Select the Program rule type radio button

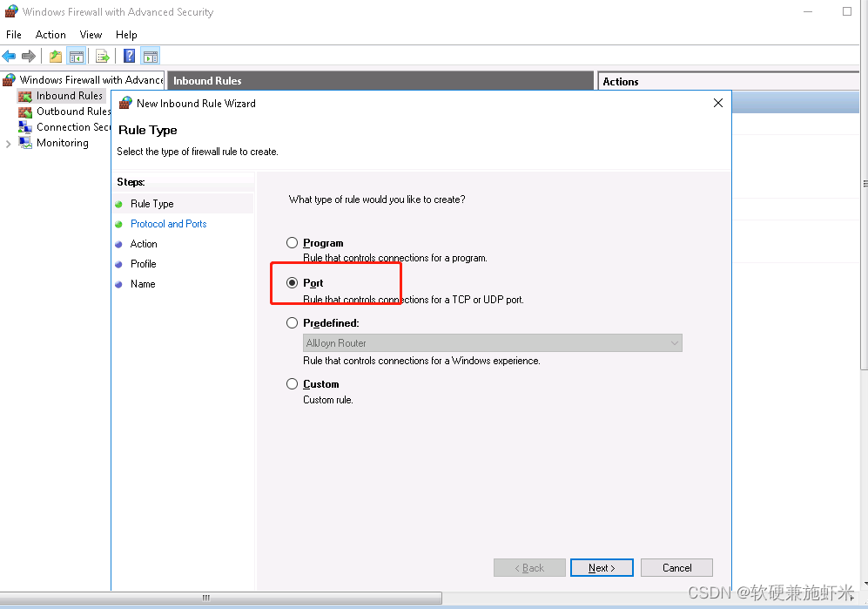tap(292, 243)
